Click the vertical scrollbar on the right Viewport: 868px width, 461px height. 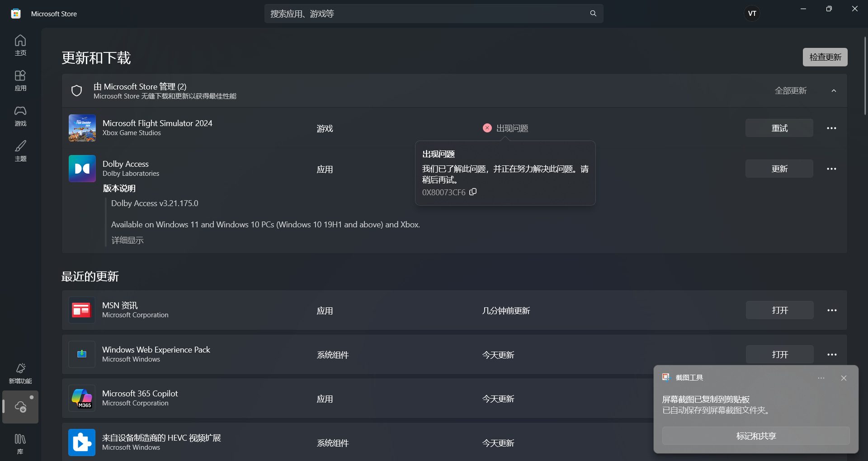pyautogui.click(x=865, y=76)
